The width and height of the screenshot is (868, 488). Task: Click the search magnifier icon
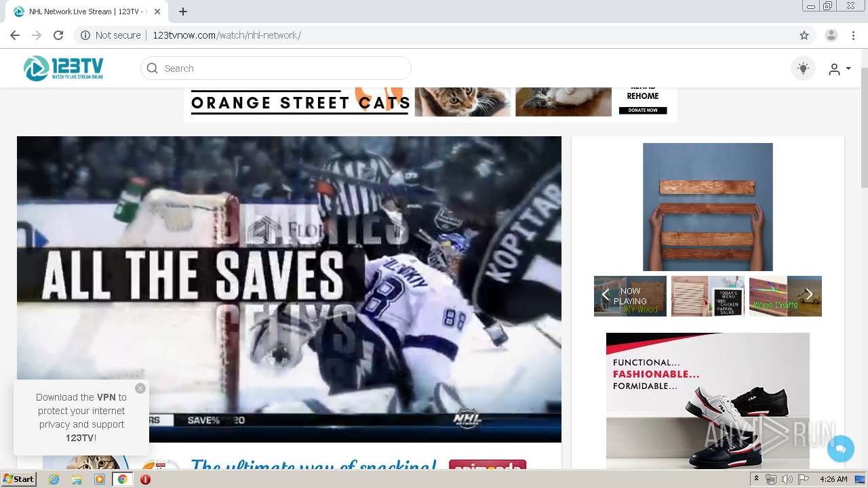point(153,68)
